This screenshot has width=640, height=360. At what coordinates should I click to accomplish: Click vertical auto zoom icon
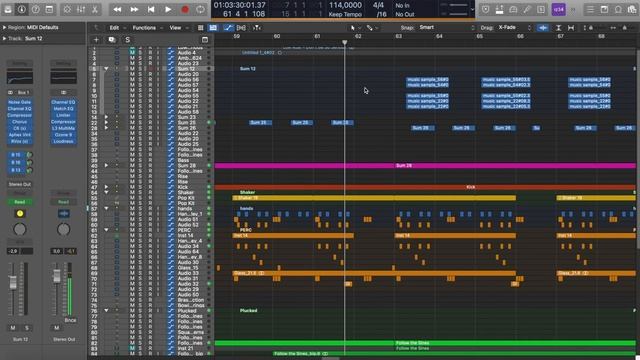[x=558, y=28]
